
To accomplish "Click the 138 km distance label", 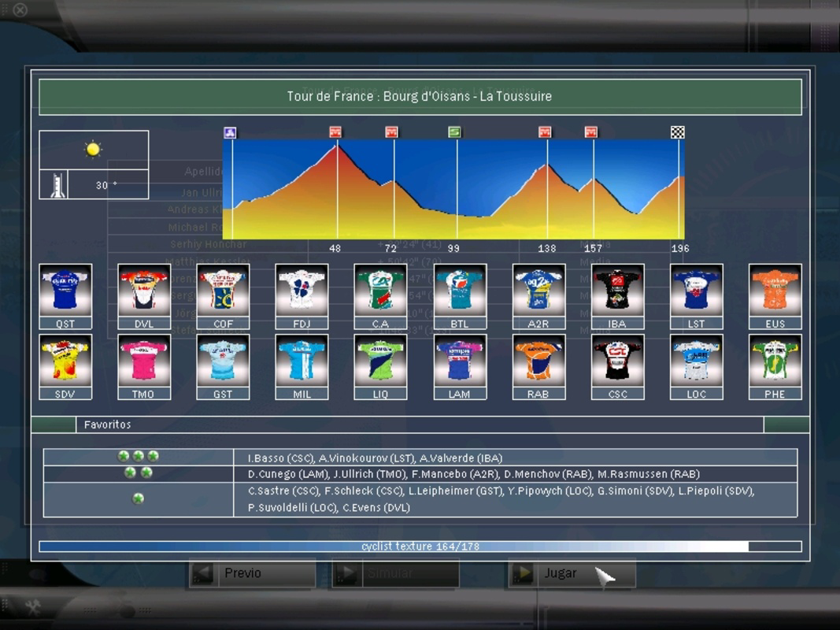I will pyautogui.click(x=546, y=248).
